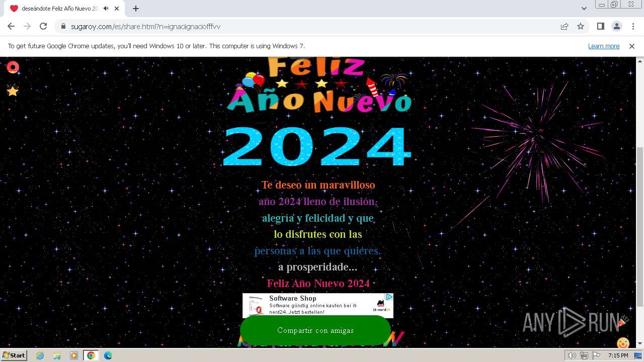This screenshot has width=644, height=362.
Task: Mute the tab using speaker icon
Action: coord(106,9)
